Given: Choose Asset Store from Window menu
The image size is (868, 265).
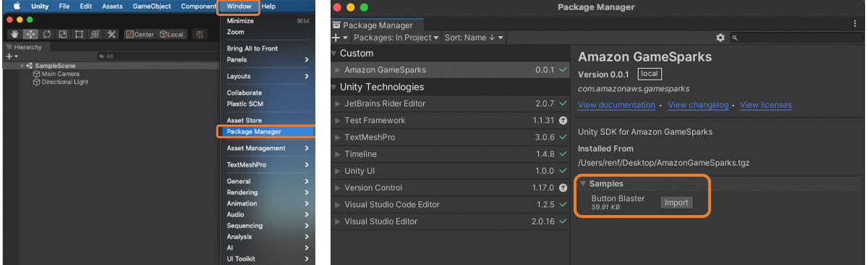Looking at the screenshot, I should click(x=268, y=120).
